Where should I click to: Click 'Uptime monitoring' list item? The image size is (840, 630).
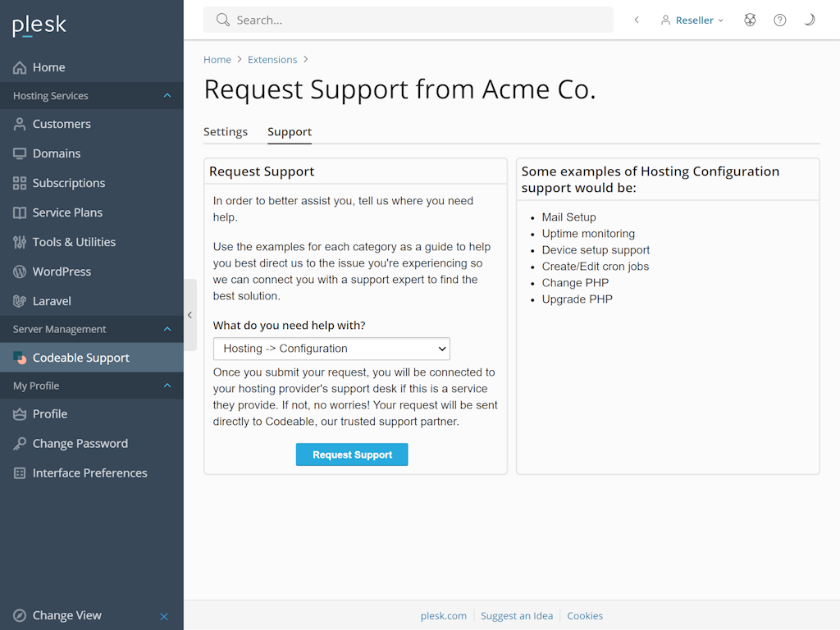pos(588,234)
